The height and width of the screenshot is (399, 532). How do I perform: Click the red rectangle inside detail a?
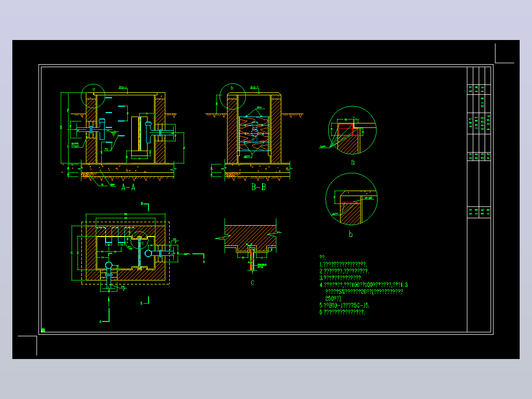pyautogui.click(x=348, y=130)
